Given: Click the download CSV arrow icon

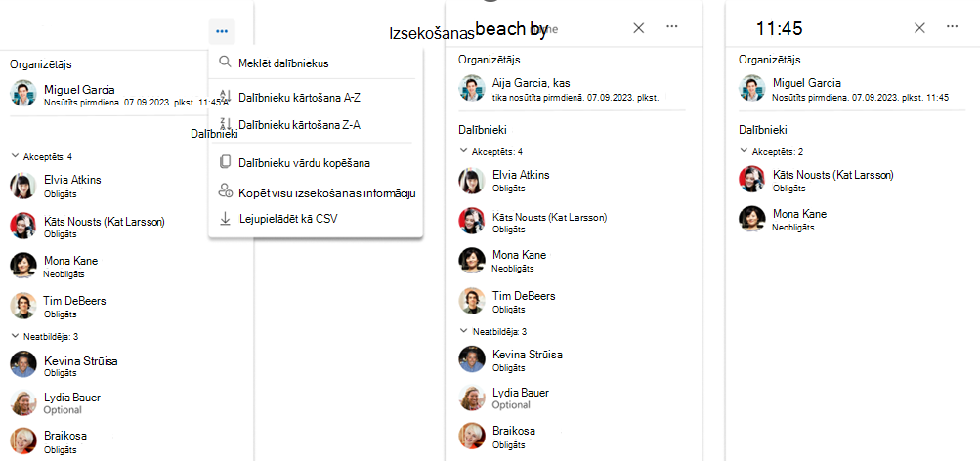Looking at the screenshot, I should (225, 219).
